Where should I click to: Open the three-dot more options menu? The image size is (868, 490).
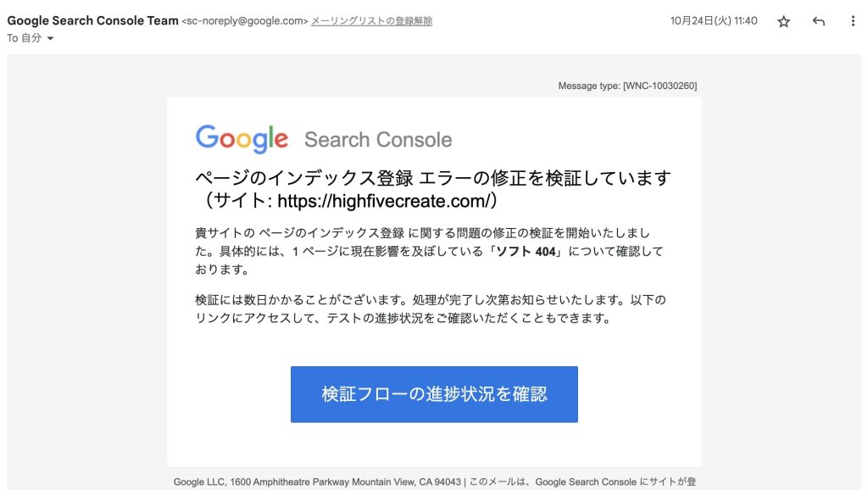(x=853, y=21)
